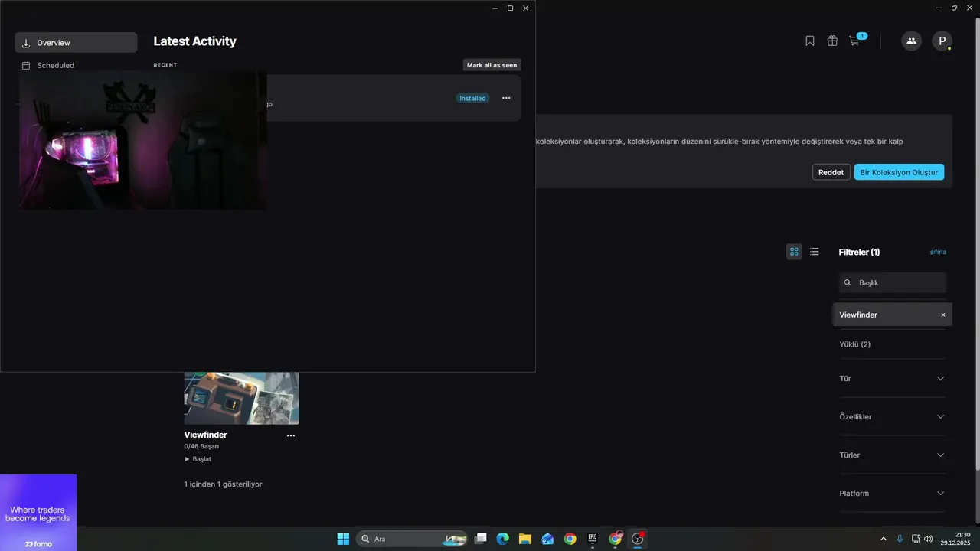Viewport: 980px width, 551px height.
Task: Open network status tray icon
Action: [x=916, y=539]
